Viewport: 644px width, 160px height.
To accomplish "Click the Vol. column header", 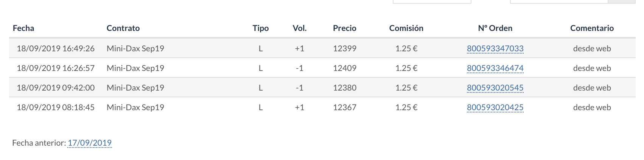I will pos(299,28).
